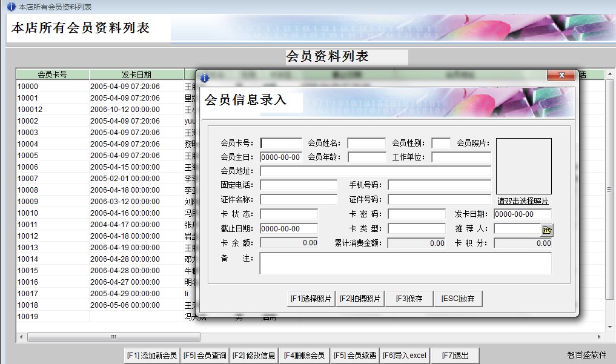Viewport: 616px width, 364px height.
Task: Click the cumulative consumption amount field
Action: (417, 243)
